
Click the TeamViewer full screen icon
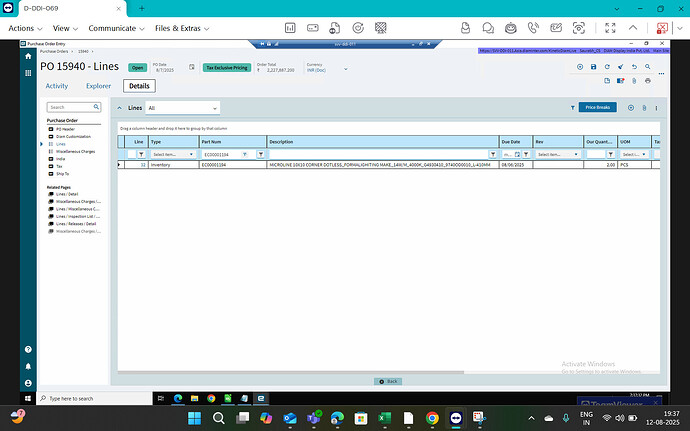tap(610, 28)
